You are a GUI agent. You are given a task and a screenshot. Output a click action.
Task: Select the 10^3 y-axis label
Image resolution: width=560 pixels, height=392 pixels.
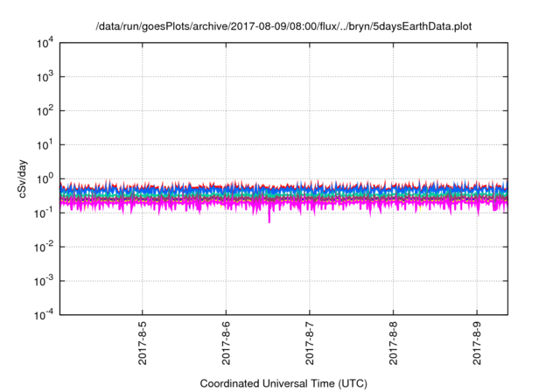[45, 76]
